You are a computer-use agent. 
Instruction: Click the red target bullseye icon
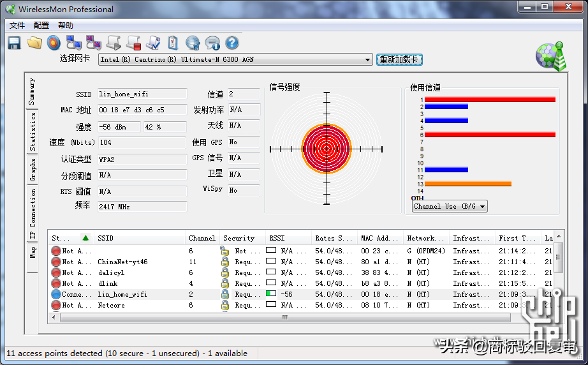[x=54, y=43]
